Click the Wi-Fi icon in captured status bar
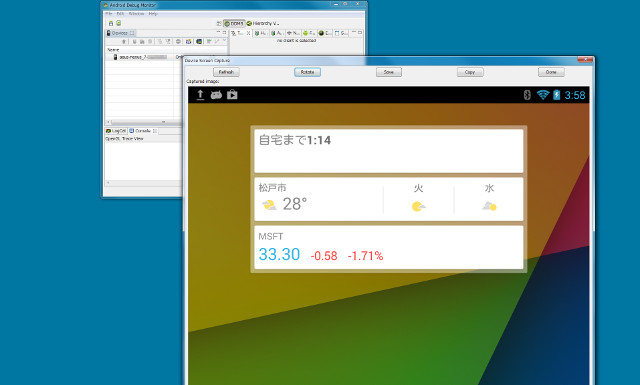This screenshot has height=385, width=640. (542, 95)
